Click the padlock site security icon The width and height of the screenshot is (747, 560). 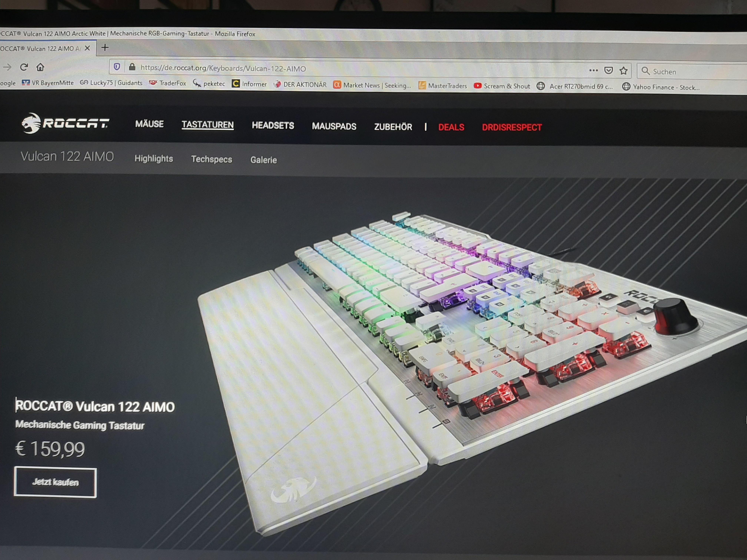point(132,67)
